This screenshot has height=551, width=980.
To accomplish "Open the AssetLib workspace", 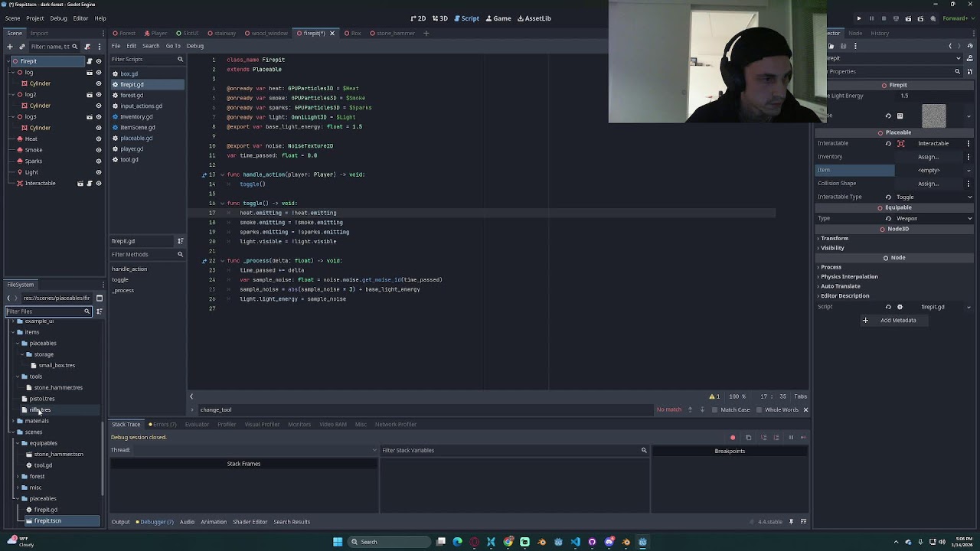I will pyautogui.click(x=534, y=18).
